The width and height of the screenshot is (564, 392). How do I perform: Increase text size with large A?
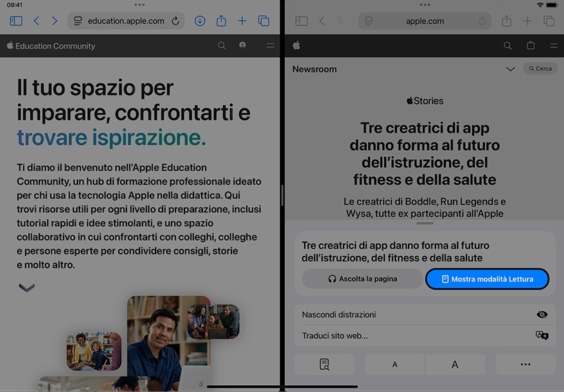coord(455,364)
